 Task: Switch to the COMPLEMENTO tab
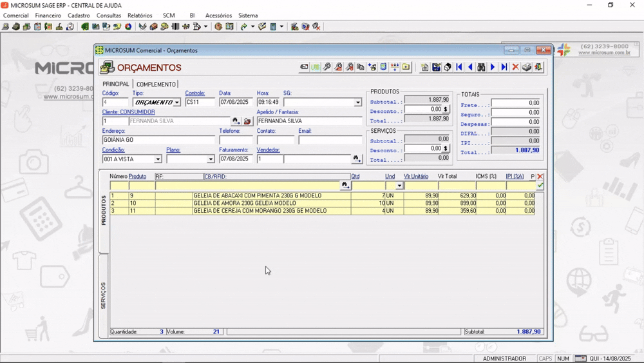coord(156,84)
